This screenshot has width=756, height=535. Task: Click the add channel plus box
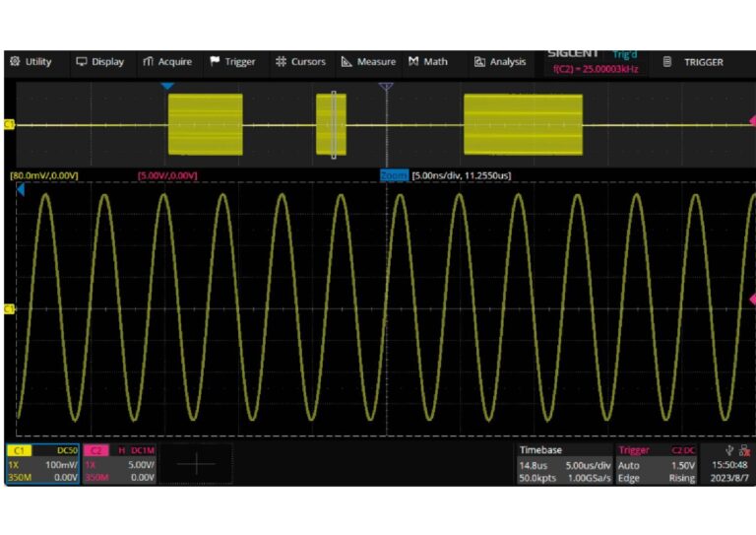(x=196, y=464)
